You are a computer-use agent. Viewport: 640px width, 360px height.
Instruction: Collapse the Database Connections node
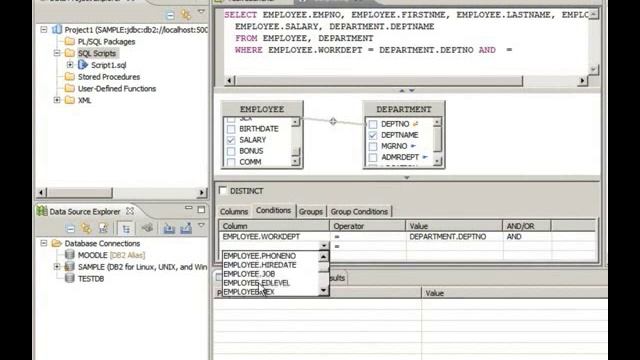[44, 243]
